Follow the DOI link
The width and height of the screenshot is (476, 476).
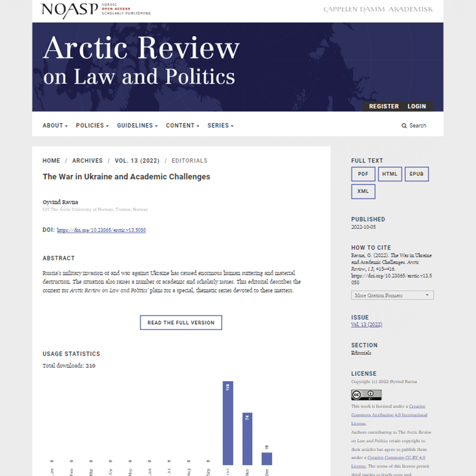click(x=101, y=230)
